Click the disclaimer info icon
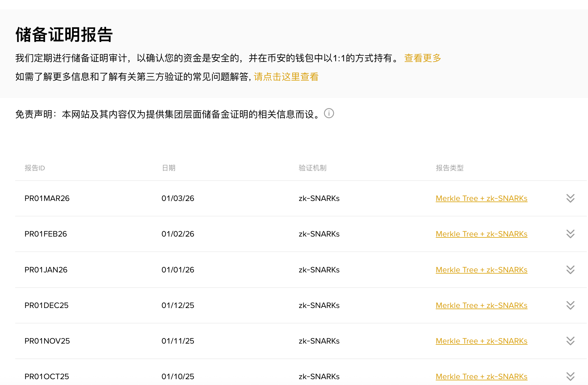The width and height of the screenshot is (588, 385). (329, 113)
